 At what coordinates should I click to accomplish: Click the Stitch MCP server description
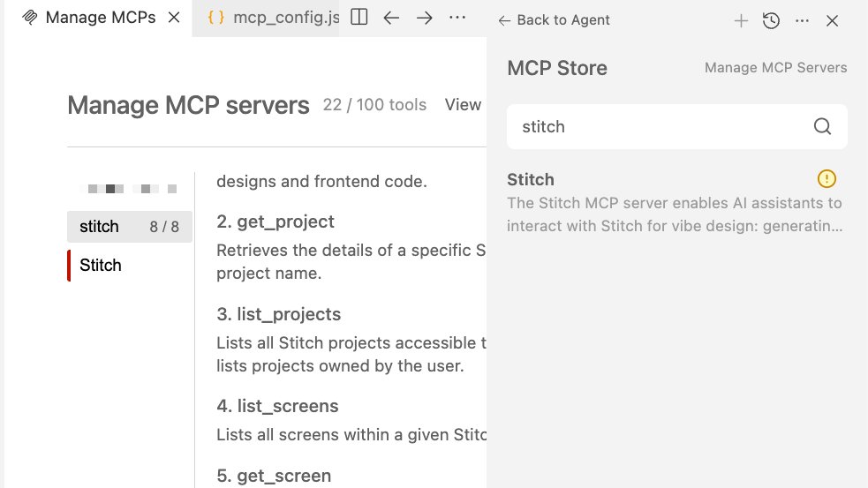[675, 214]
